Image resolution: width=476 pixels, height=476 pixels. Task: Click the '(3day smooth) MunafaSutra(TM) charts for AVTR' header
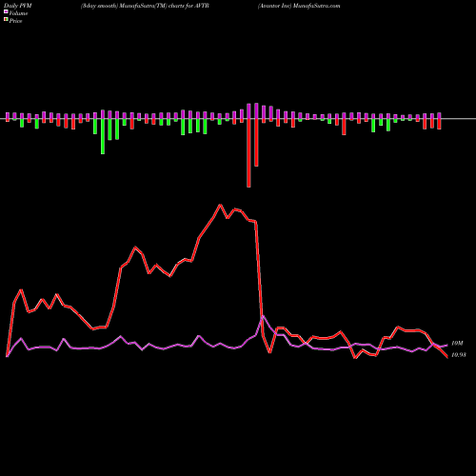(x=145, y=6)
